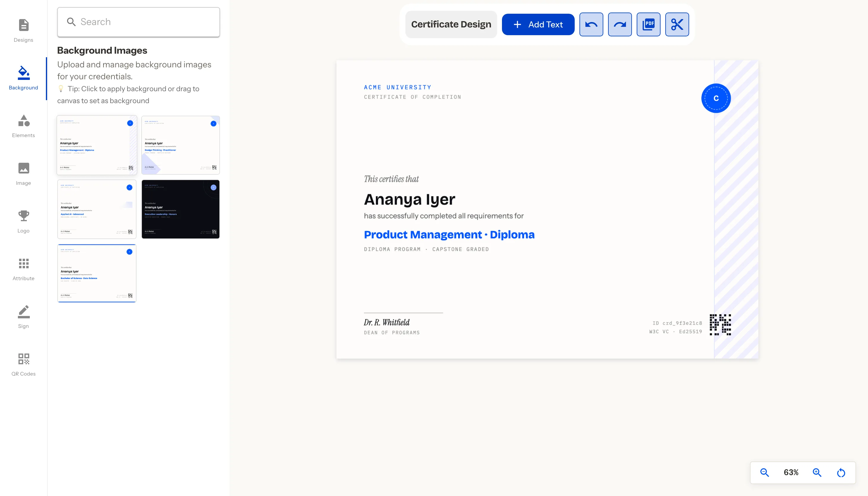Screen dimensions: 868x496
Task: Open the Attribute grid panel
Action: click(x=24, y=269)
